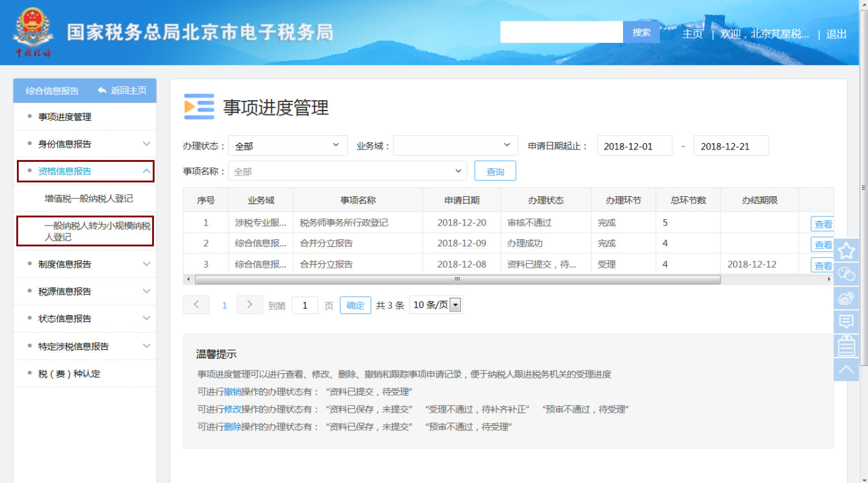Open the 事项名称 dropdown
The width and height of the screenshot is (868, 483).
pos(348,171)
